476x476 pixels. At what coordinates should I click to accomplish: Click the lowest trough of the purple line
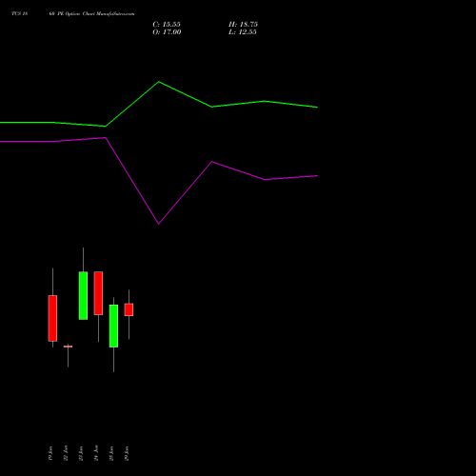[x=159, y=224]
